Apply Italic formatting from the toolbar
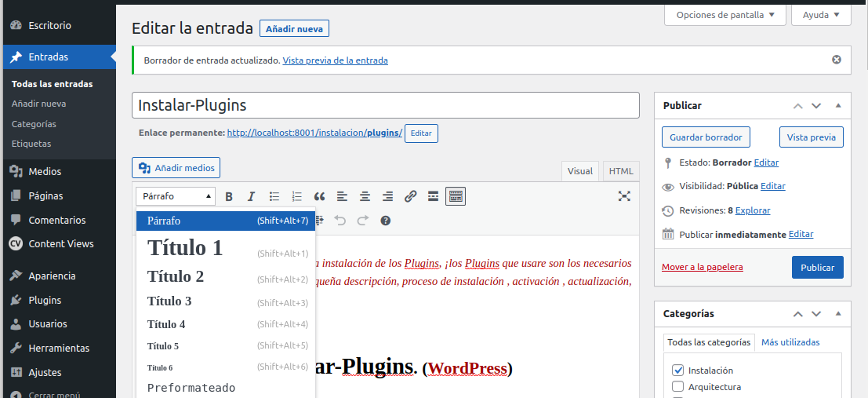This screenshot has height=398, width=868. click(x=252, y=196)
